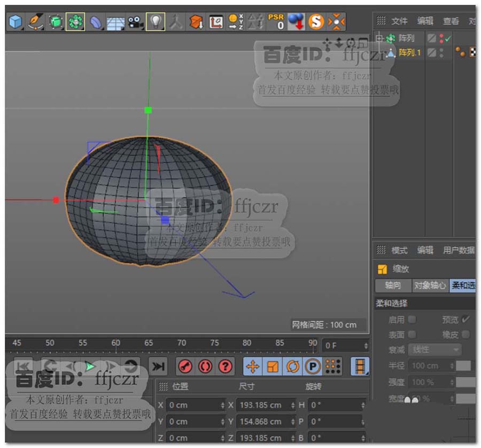
Task: Select the Cube primitive tool
Action: (x=15, y=22)
